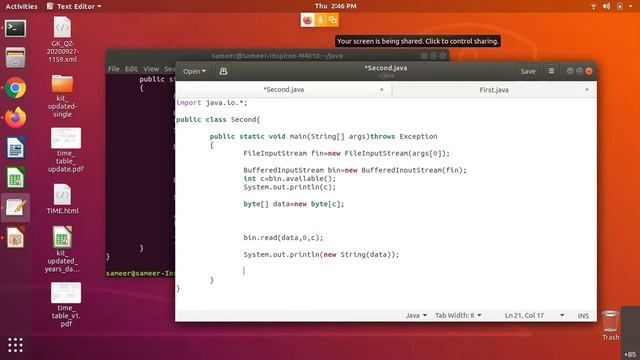The width and height of the screenshot is (640, 360).
Task: Open LibreOffice Writer from the dock
Action: click(x=16, y=147)
